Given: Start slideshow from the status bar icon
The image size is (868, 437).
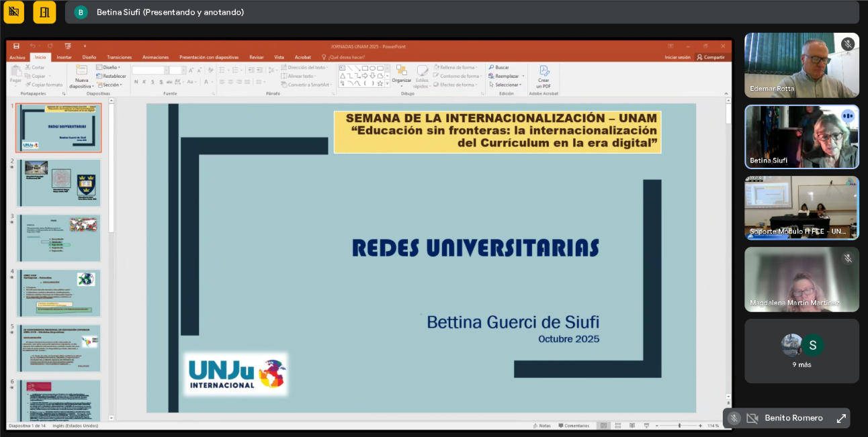Looking at the screenshot, I should tap(646, 426).
